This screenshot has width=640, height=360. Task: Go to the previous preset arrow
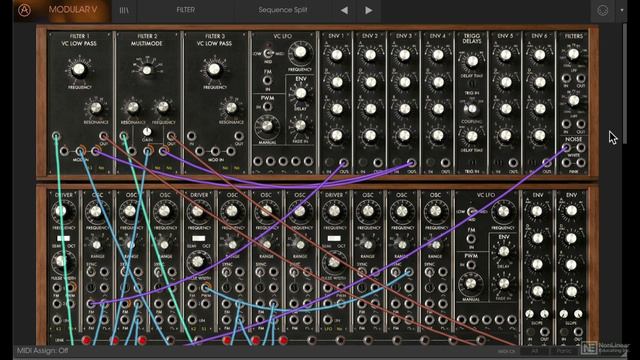(x=344, y=10)
